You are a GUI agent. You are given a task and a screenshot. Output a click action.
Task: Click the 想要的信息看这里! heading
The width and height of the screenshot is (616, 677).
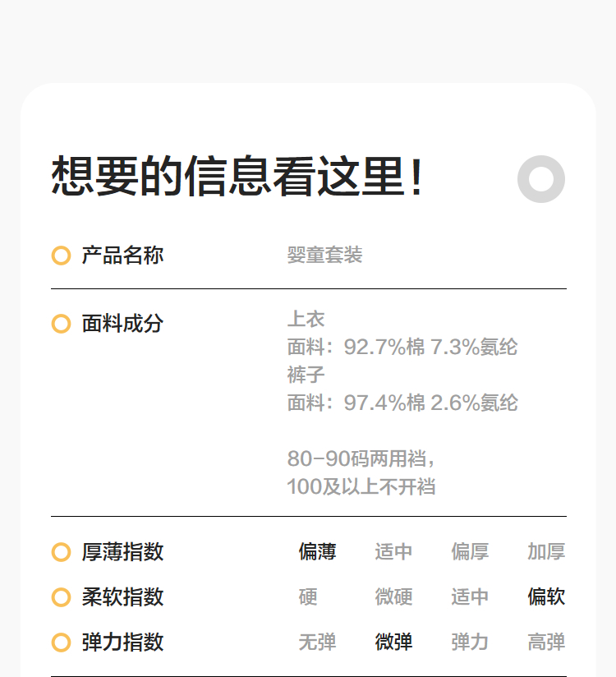click(x=238, y=177)
